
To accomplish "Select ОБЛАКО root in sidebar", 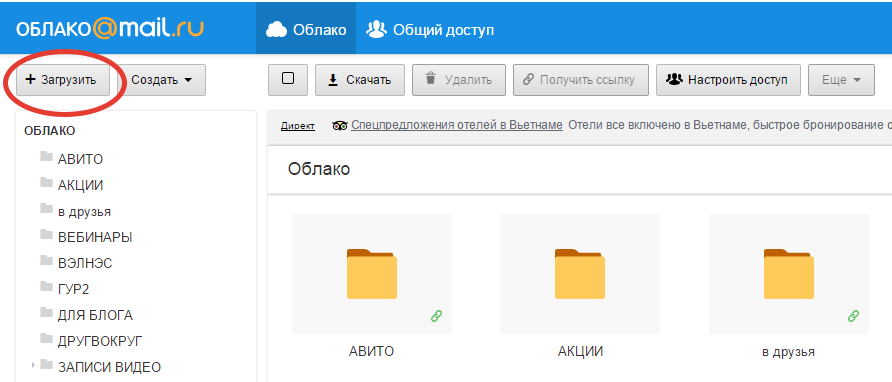I will point(49,131).
